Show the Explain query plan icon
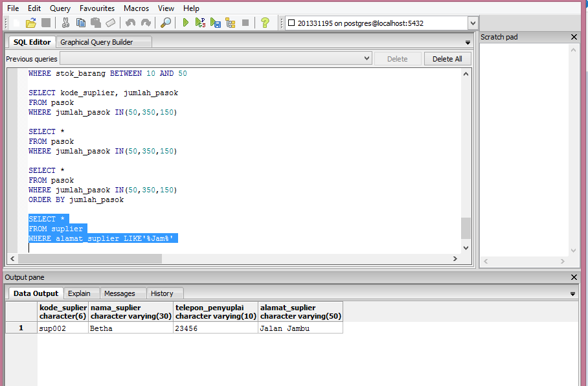 pyautogui.click(x=231, y=23)
